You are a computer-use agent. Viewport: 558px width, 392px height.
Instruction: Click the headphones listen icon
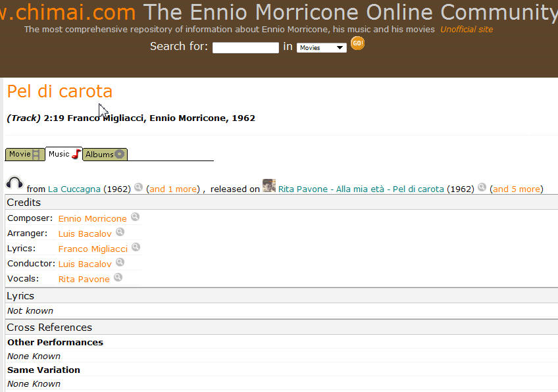coord(14,183)
